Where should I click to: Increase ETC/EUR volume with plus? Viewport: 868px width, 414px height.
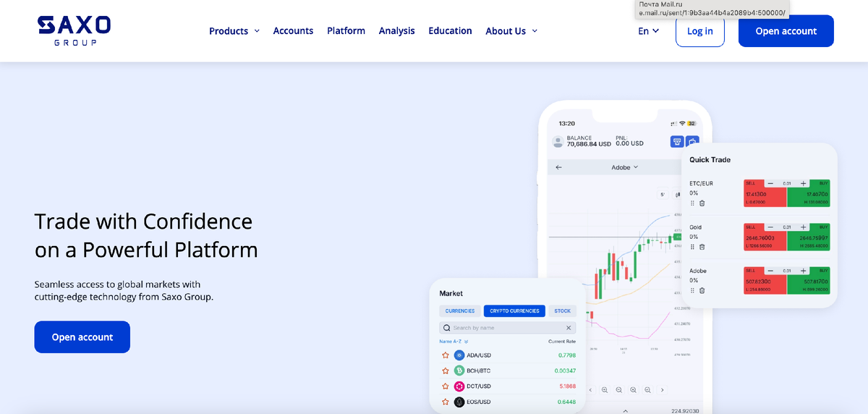(x=803, y=184)
